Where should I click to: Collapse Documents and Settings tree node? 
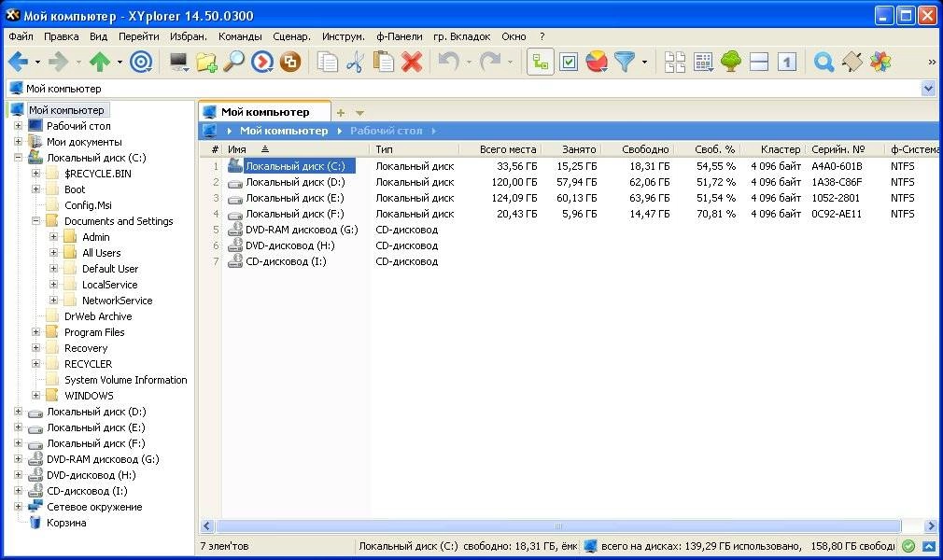click(x=36, y=221)
